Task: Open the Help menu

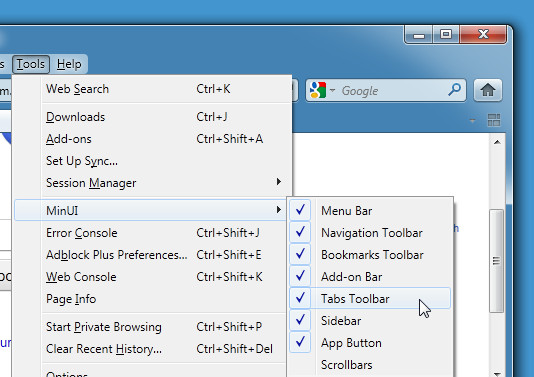Action: click(69, 64)
